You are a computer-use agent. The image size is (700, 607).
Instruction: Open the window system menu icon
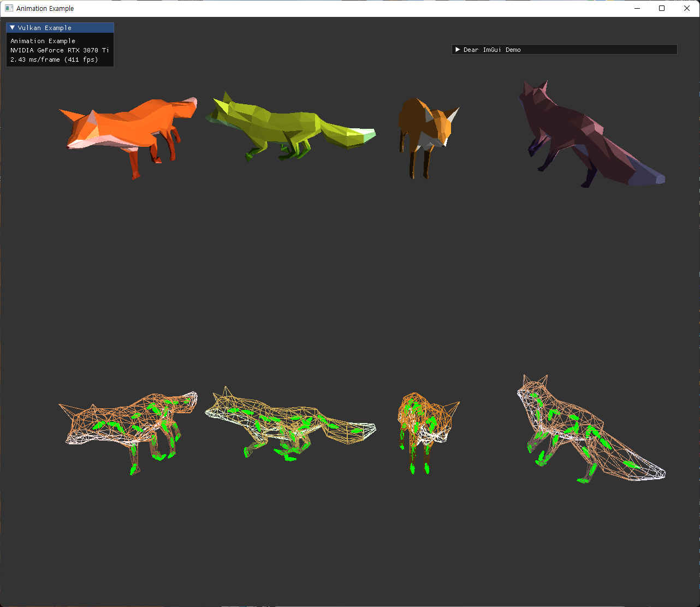[9, 8]
